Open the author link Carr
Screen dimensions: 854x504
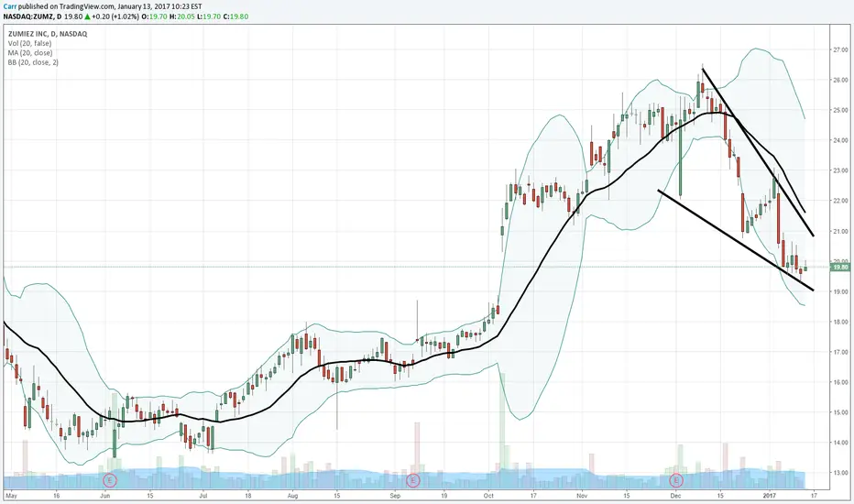point(9,6)
